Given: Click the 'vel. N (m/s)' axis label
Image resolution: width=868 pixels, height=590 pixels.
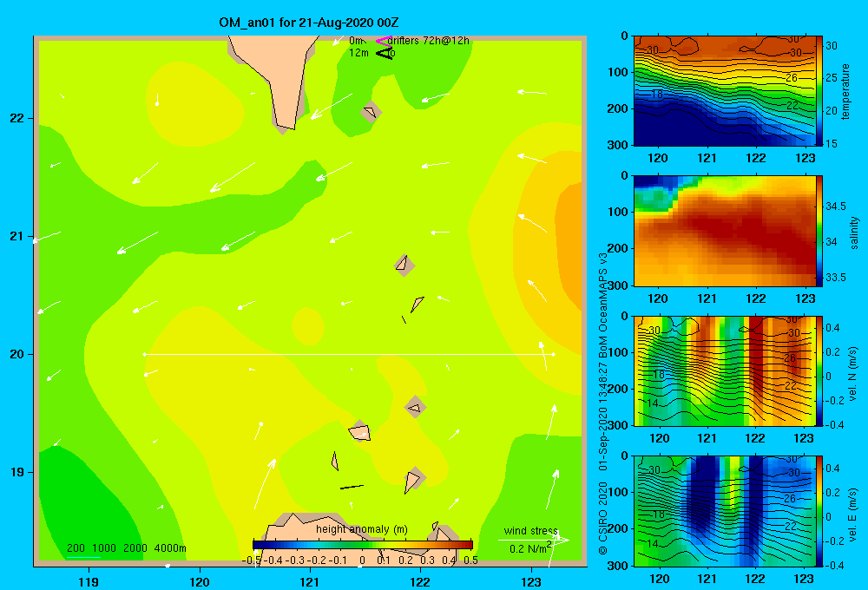Looking at the screenshot, I should click(853, 374).
